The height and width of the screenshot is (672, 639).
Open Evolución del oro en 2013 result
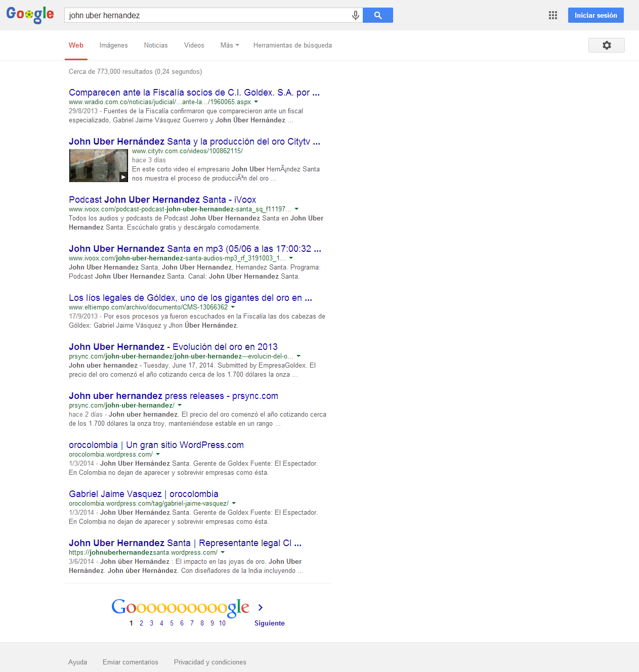174,347
